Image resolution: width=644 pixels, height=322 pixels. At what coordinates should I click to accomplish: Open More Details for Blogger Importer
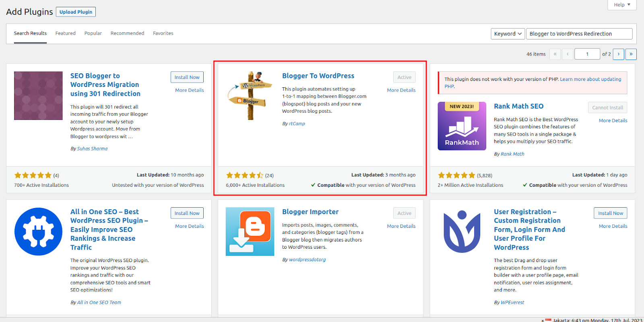pos(401,226)
